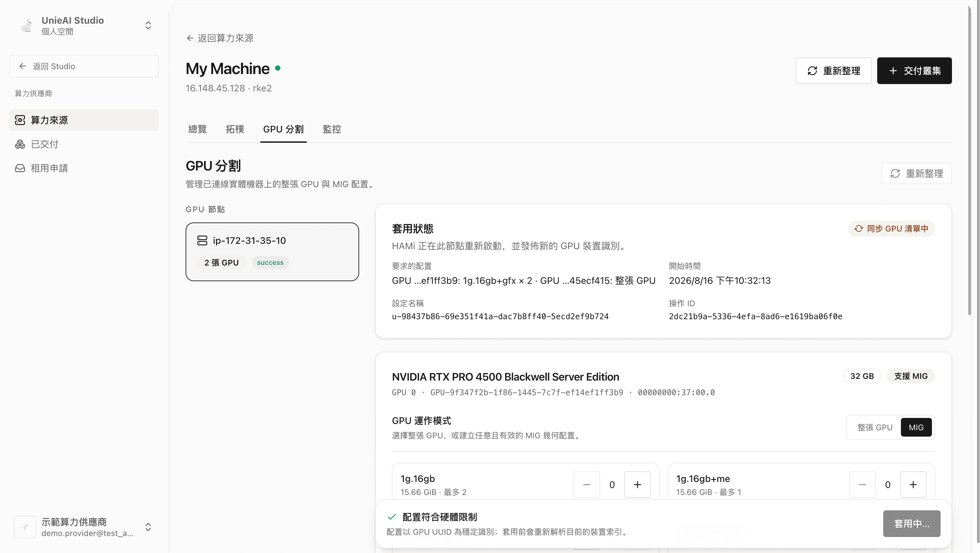Open 算力來源 in the sidebar
Screen dimensions: 980x553
(84, 120)
